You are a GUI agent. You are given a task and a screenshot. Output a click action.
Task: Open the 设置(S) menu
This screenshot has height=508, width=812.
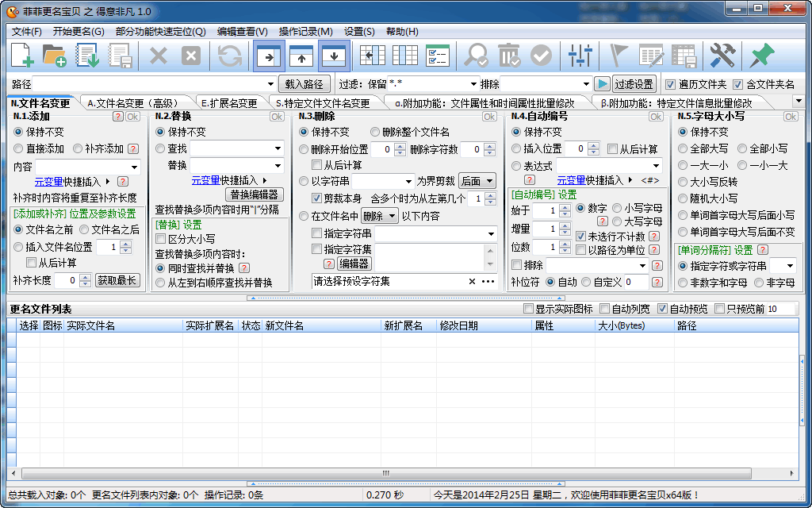(359, 32)
